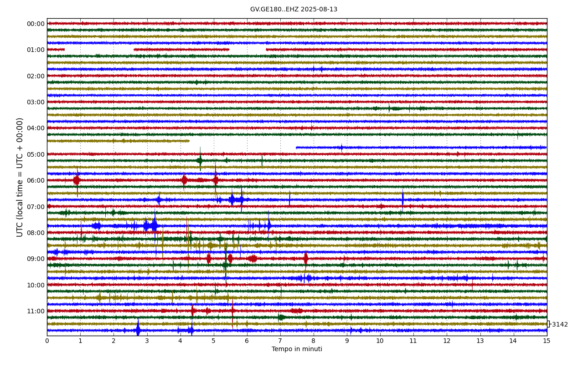Select the 09:00 hour tick label
Screen dimensions: 588x373
pos(36,259)
